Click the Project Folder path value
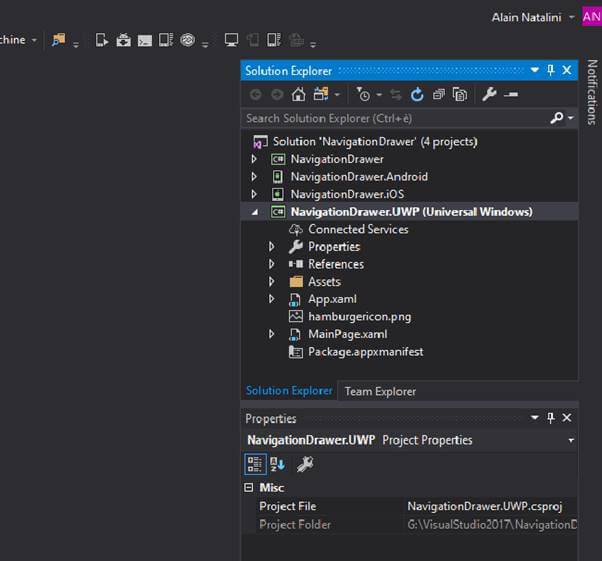Screen dimensions: 602x561 click(492, 524)
